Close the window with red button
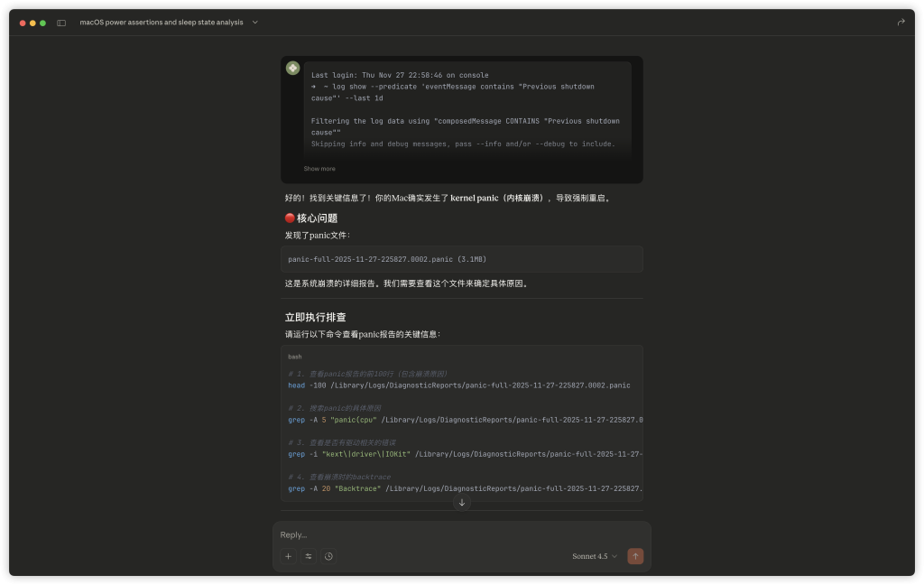This screenshot has height=585, width=924. point(23,23)
